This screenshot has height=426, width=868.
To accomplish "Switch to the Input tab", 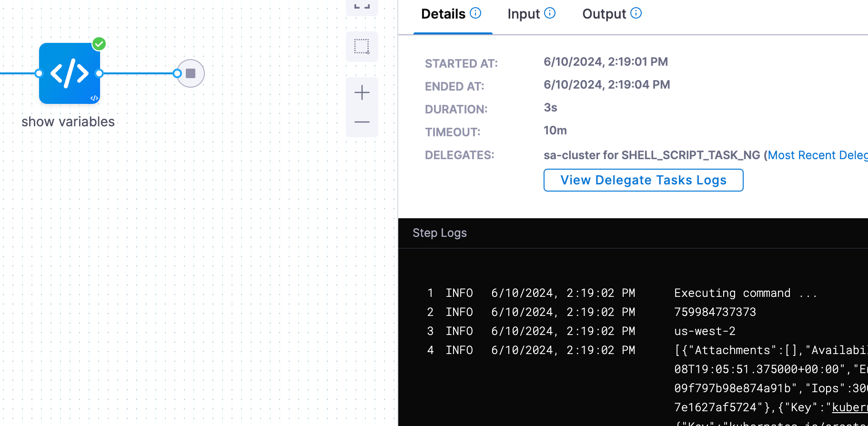I will (x=523, y=14).
